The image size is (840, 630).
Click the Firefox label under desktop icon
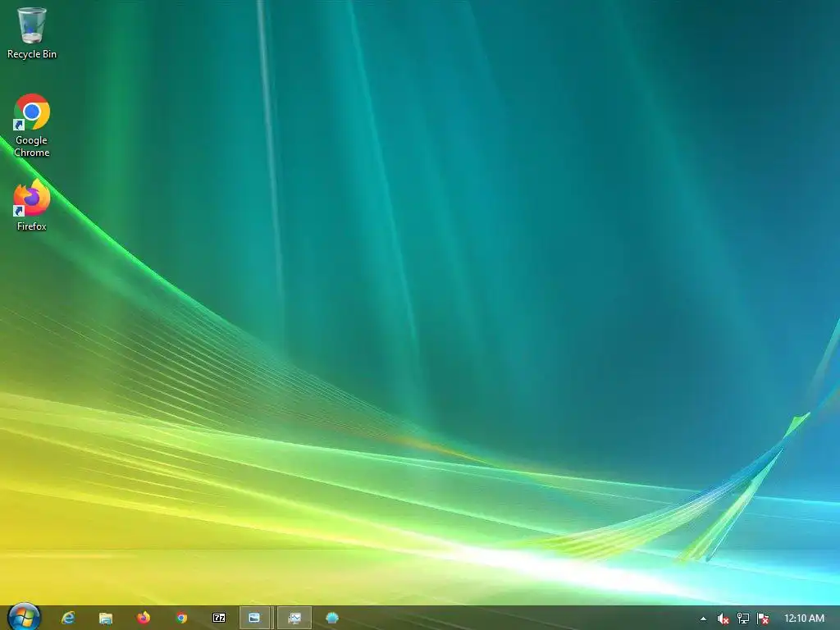tap(32, 226)
